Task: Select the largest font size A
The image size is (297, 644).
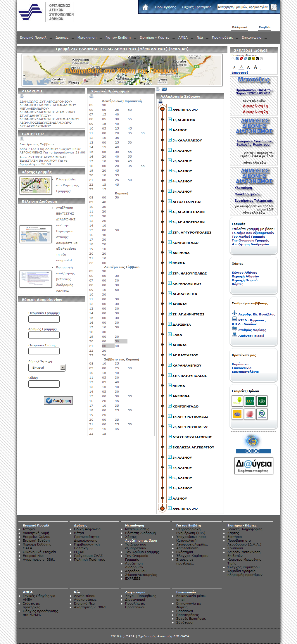Action: 255,67
